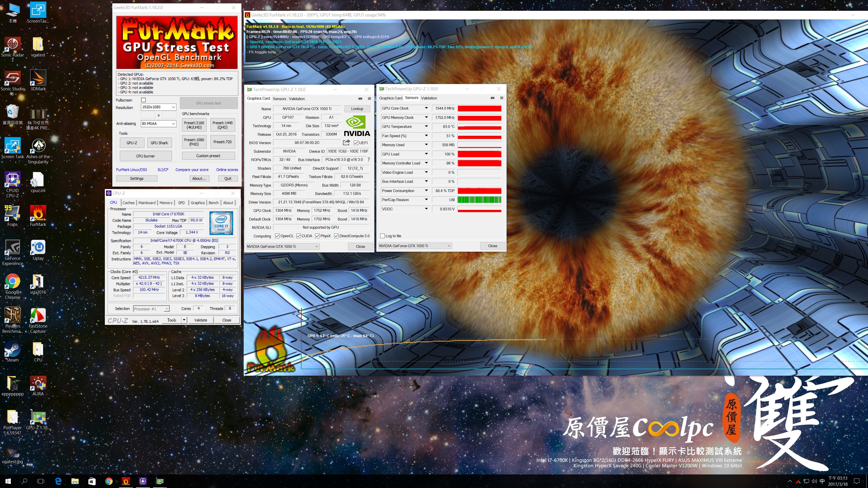Click the Intel Core i7 logo in CPU-Z
This screenshot has height=488, width=868.
pyautogui.click(x=221, y=223)
